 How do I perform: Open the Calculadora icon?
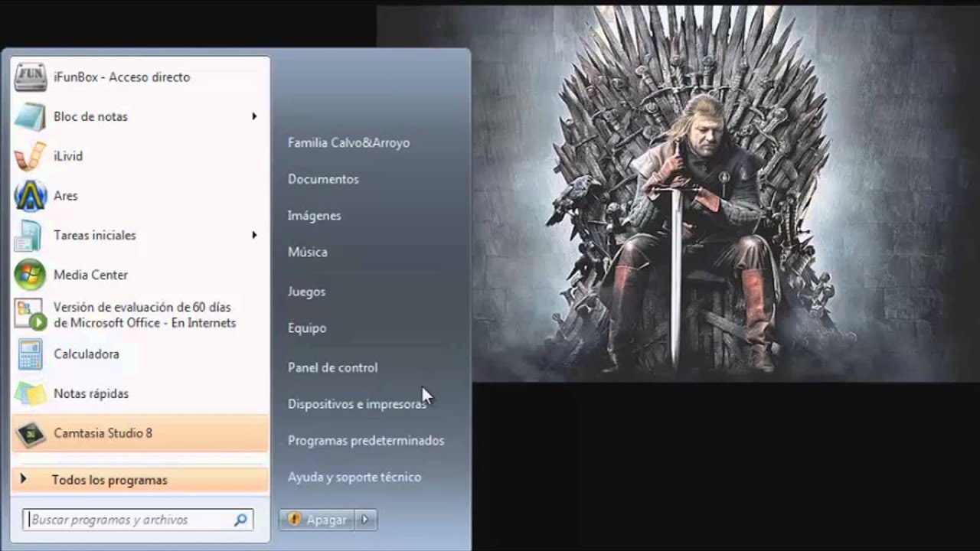pyautogui.click(x=31, y=354)
